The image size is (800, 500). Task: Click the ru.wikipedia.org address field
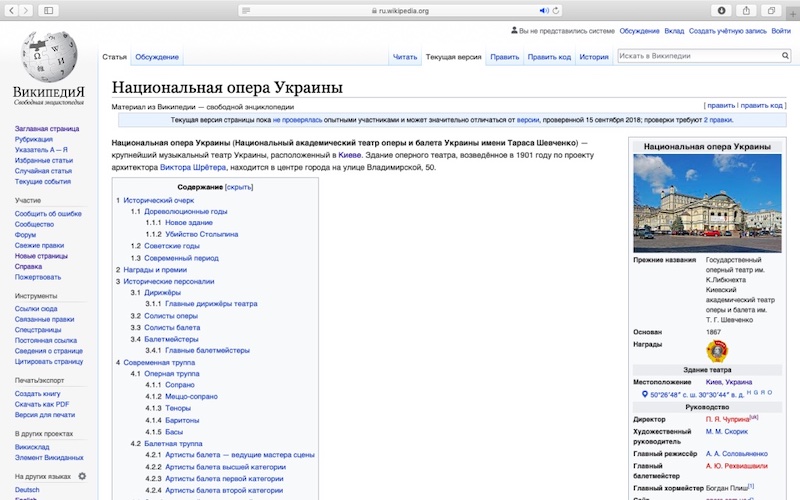[x=399, y=10]
